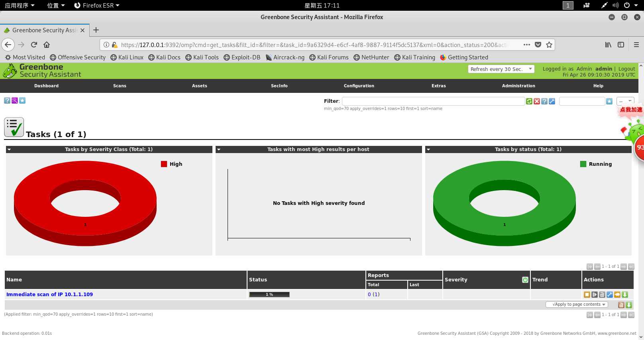644x340 pixels.
Task: Open report total count 0 (1) link
Action: (x=373, y=295)
